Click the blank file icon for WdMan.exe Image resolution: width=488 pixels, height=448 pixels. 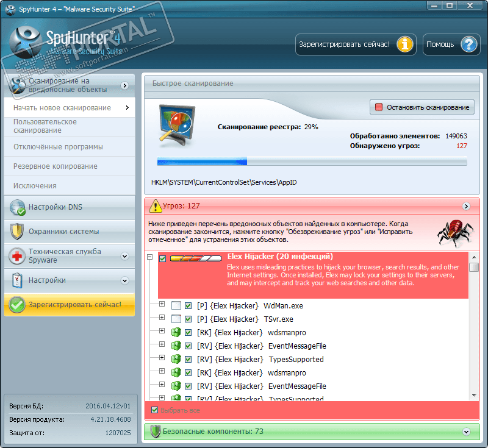coord(176,305)
